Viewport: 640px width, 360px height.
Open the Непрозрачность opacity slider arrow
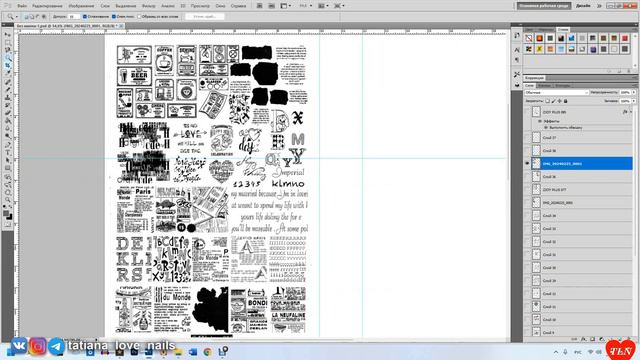633,93
